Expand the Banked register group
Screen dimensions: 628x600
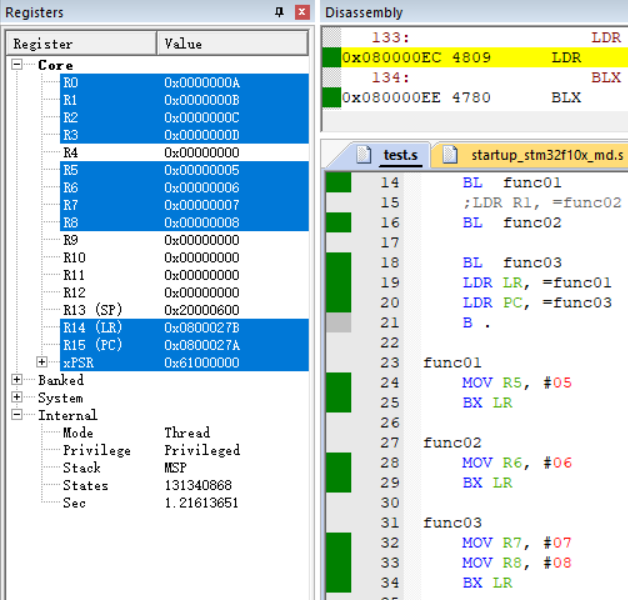[16, 380]
